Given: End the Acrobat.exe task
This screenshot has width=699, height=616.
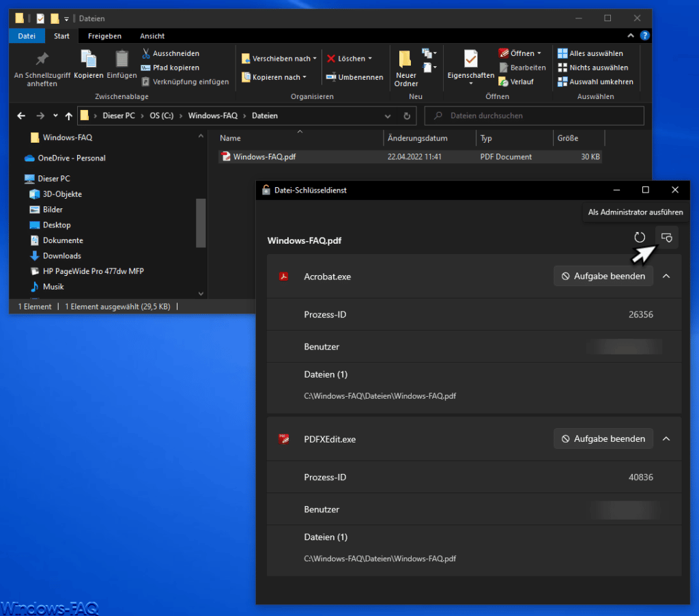Looking at the screenshot, I should 603,276.
